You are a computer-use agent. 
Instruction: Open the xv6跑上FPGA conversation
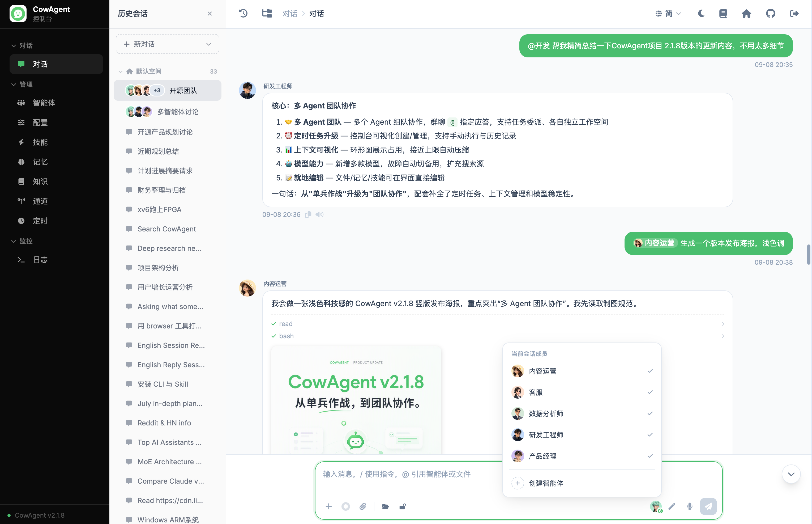pos(167,210)
